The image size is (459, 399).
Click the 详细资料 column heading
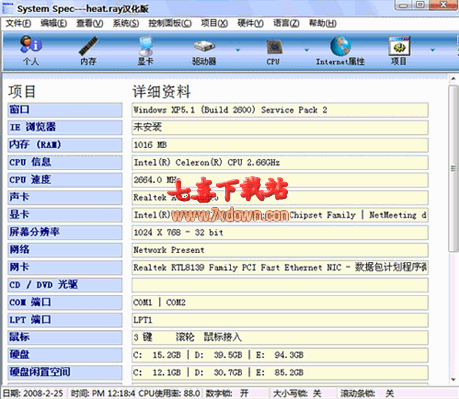[x=162, y=92]
